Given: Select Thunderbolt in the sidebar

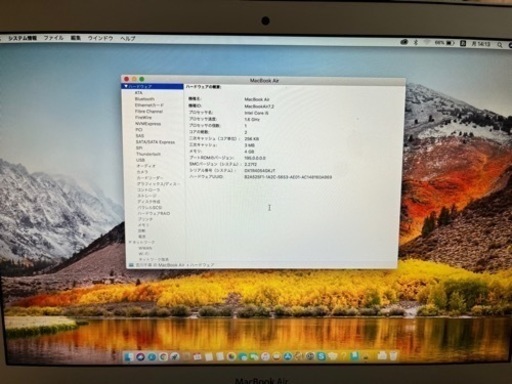Looking at the screenshot, I should (149, 154).
